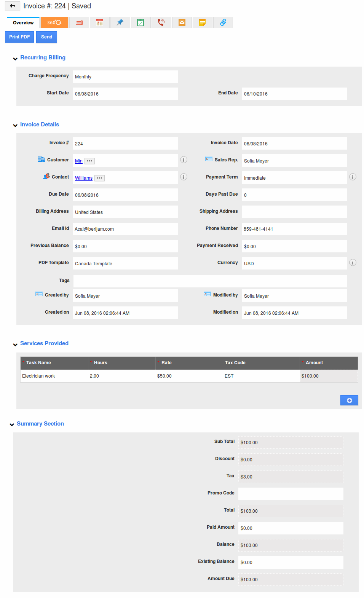
Task: Open the calendar grid tab icon
Action: (x=99, y=22)
